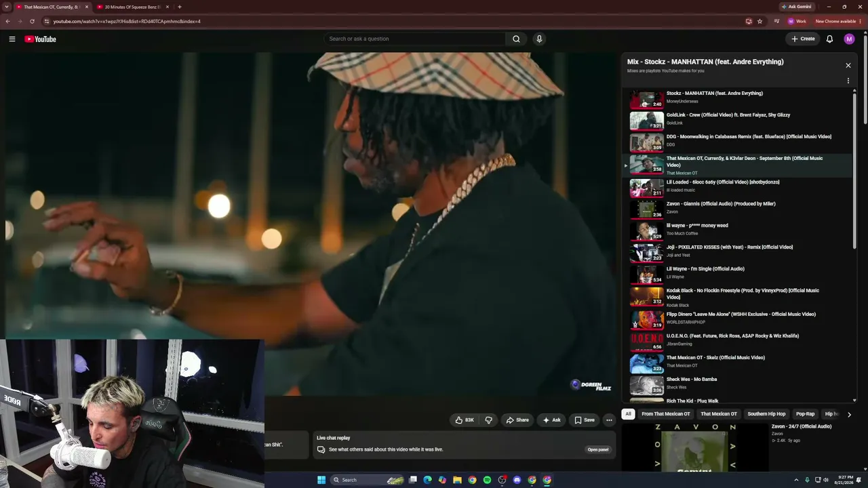Play Sheck Wes - Mo Bamba

[738, 384]
